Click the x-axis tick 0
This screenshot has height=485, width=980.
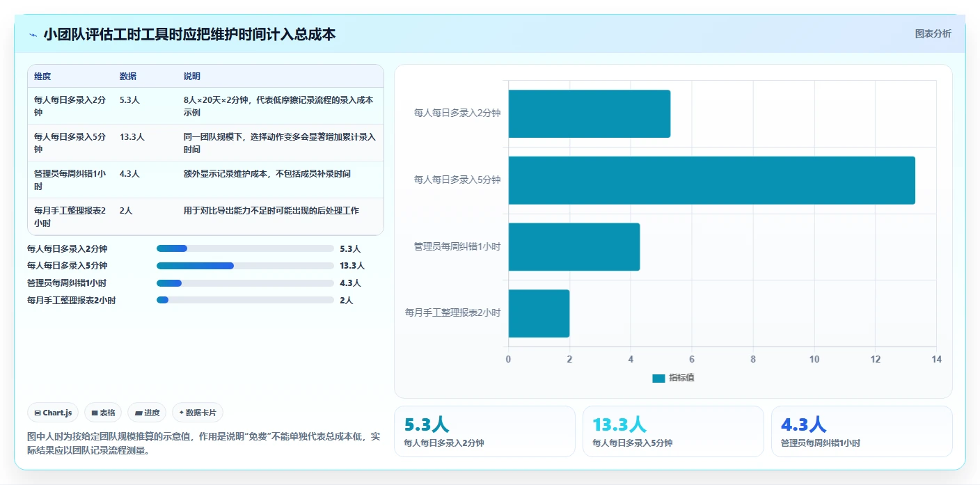508,359
